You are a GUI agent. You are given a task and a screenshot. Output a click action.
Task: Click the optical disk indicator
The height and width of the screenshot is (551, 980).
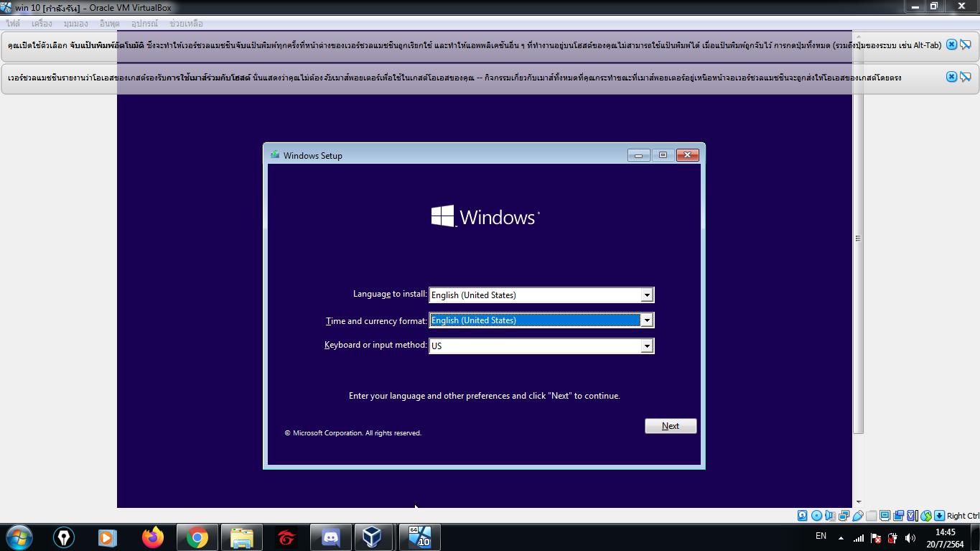(816, 516)
